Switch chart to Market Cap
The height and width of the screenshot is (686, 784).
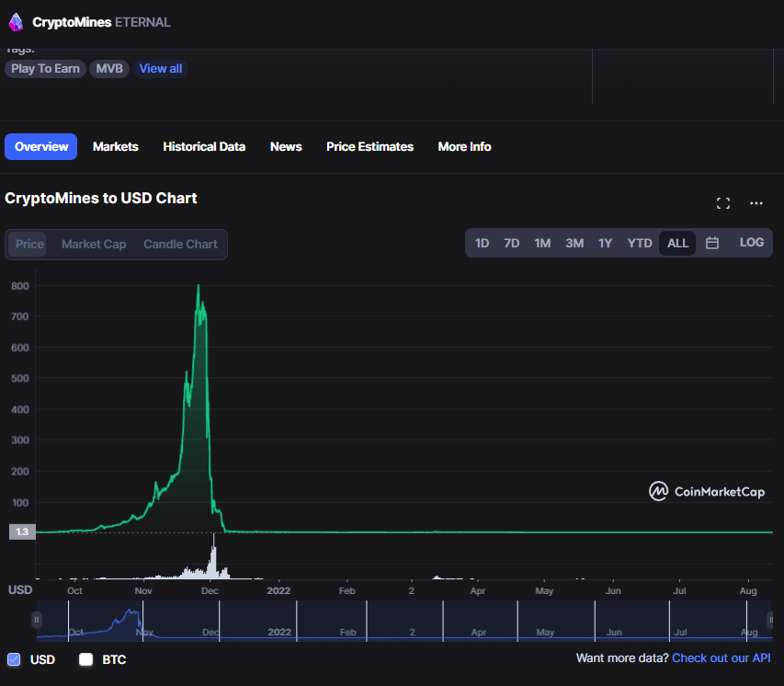coord(94,245)
